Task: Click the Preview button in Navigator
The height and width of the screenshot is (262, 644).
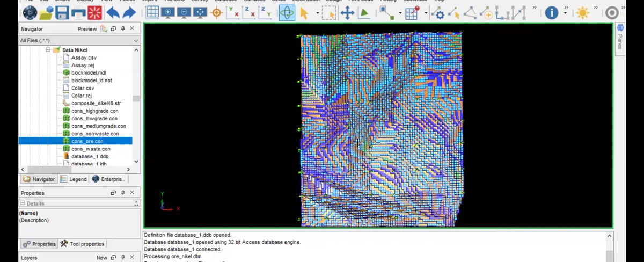Action: [x=87, y=29]
